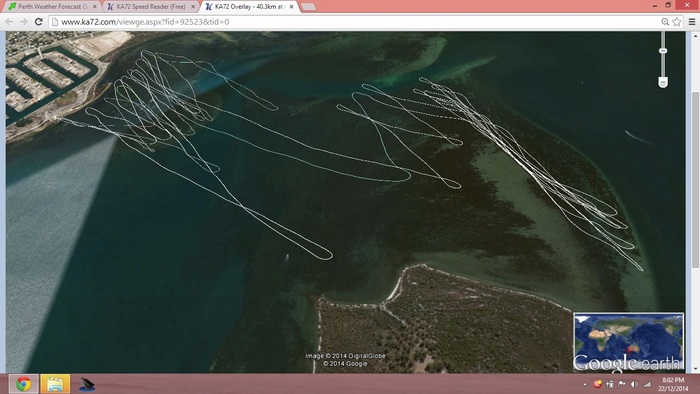The image size is (700, 394).
Task: Open the Action Center flag tray icon
Action: click(622, 384)
